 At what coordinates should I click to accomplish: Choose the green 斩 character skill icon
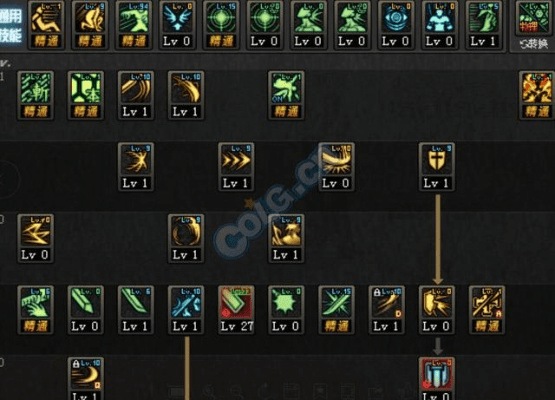click(x=35, y=95)
